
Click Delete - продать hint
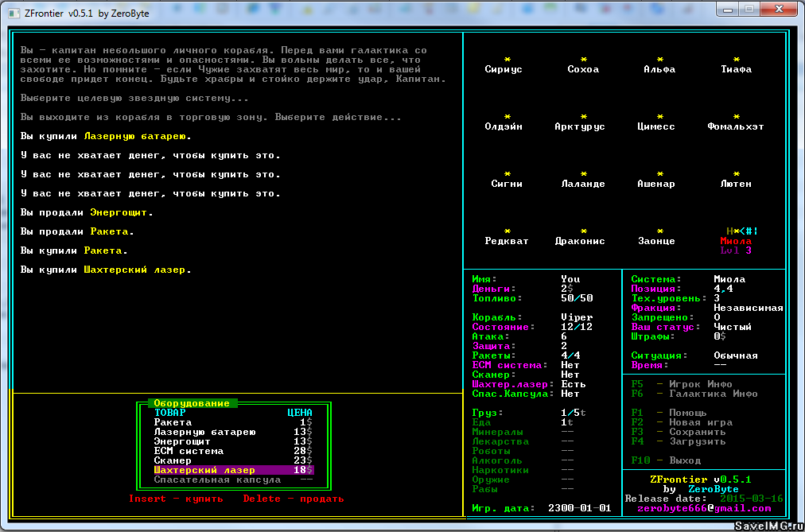point(294,499)
